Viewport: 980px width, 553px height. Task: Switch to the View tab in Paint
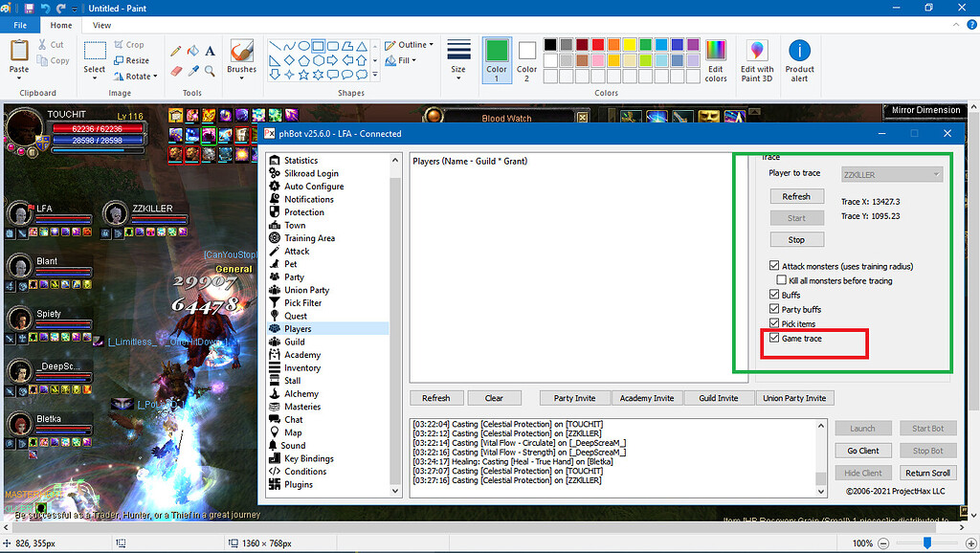(x=100, y=25)
